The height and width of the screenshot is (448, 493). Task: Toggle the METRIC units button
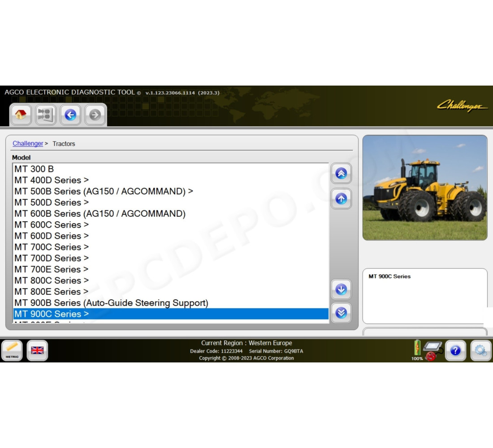(x=12, y=350)
